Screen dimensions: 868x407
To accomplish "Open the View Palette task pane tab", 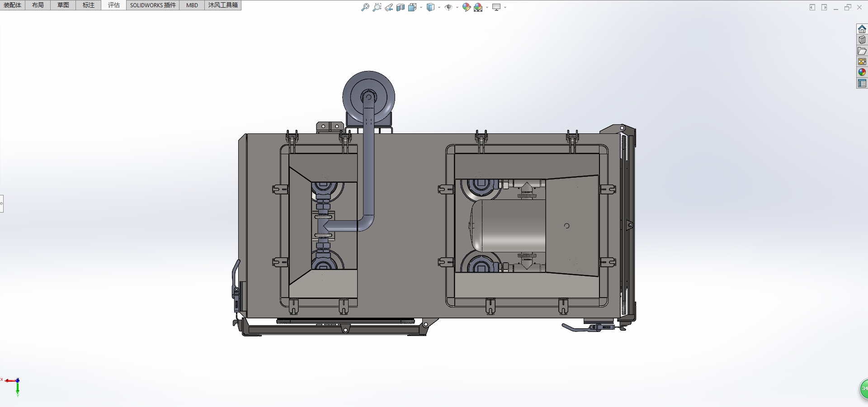I will [x=862, y=62].
